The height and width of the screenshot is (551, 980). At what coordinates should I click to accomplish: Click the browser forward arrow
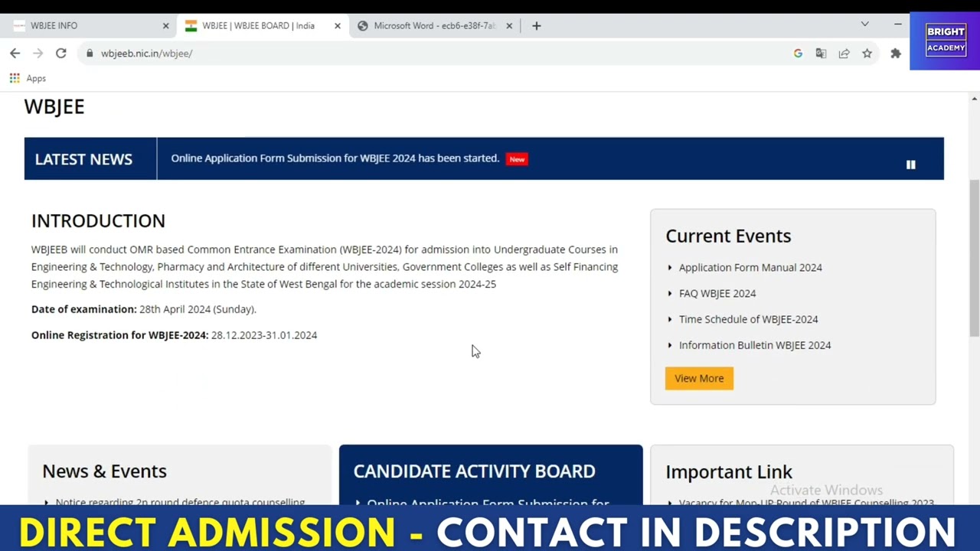(x=38, y=53)
